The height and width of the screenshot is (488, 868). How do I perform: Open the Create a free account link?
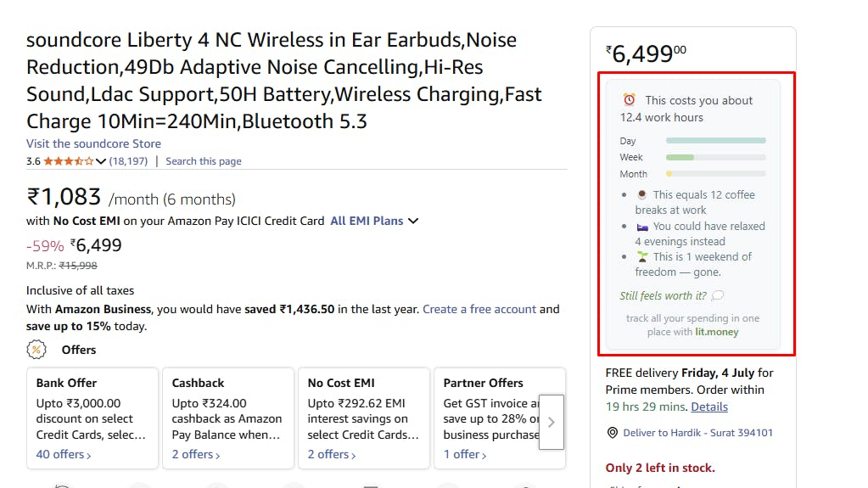tap(479, 310)
